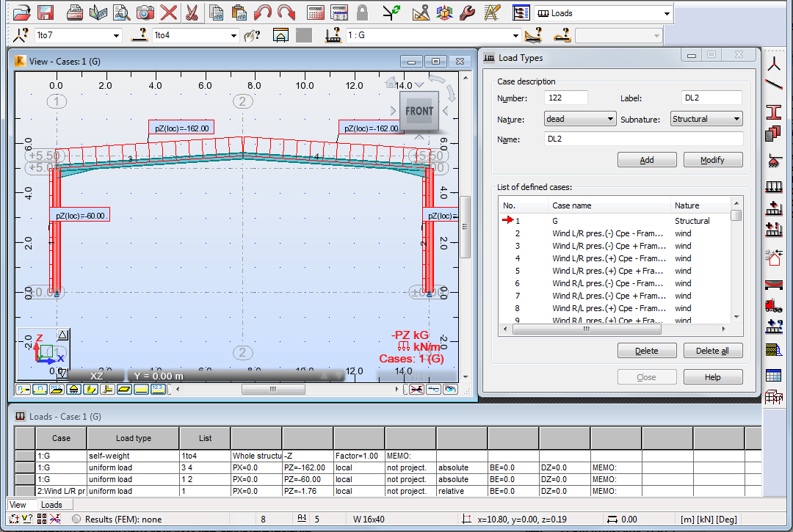Click the red scissors Cut icon
The height and width of the screenshot is (532, 793).
point(192,12)
